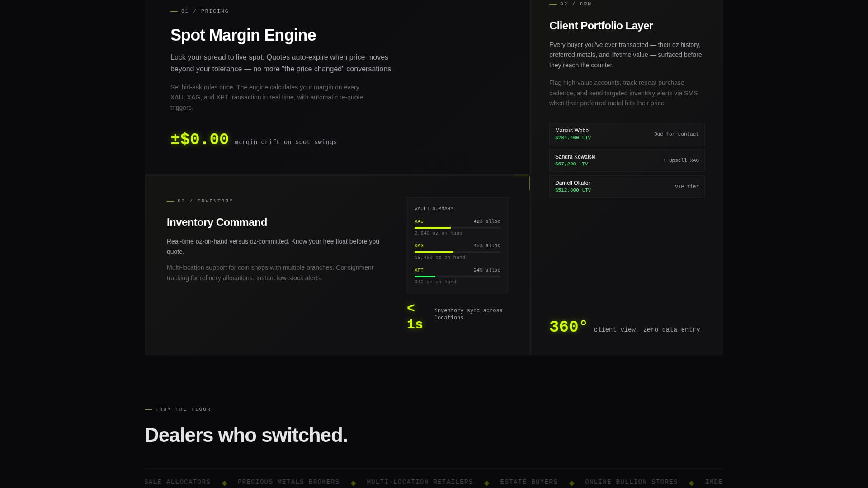Click the 'VAULT SUMMARY' label

pyautogui.click(x=434, y=209)
